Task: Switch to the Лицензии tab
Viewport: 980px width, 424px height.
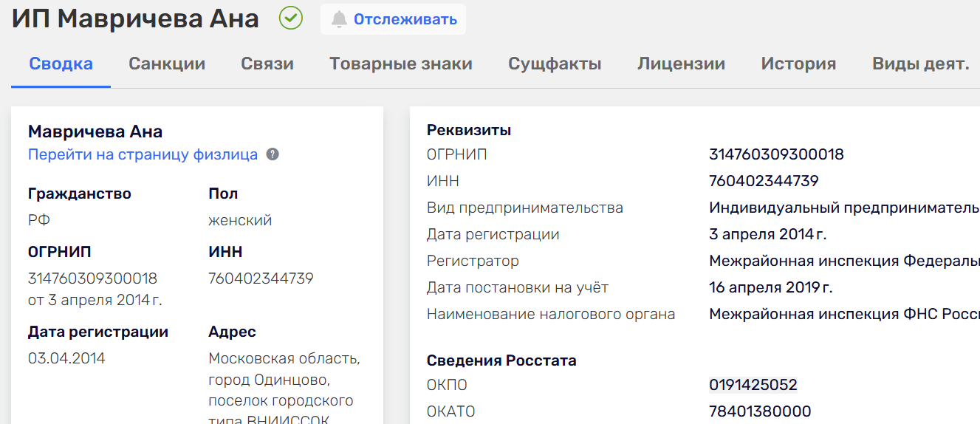Action: click(x=681, y=64)
